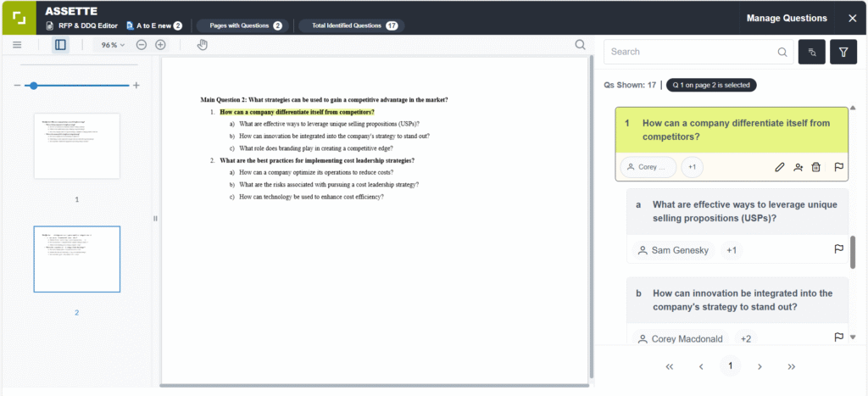Click 'How can technology be used' line
Screen dimensions: 868x396
tap(312, 197)
